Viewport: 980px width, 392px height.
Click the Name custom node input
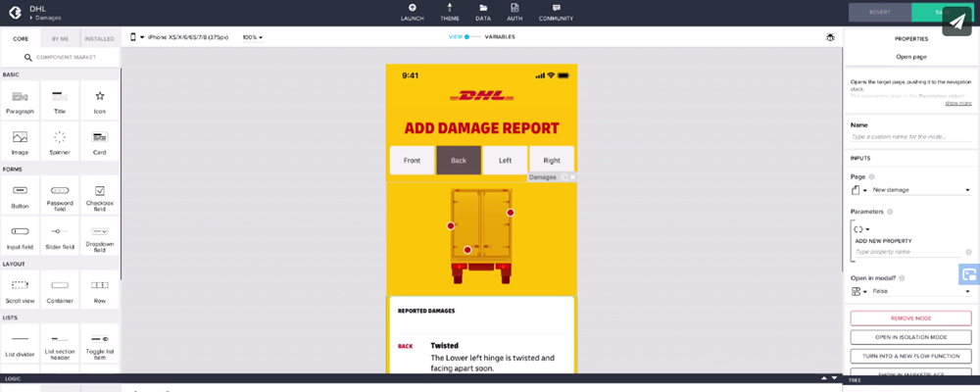tap(910, 136)
